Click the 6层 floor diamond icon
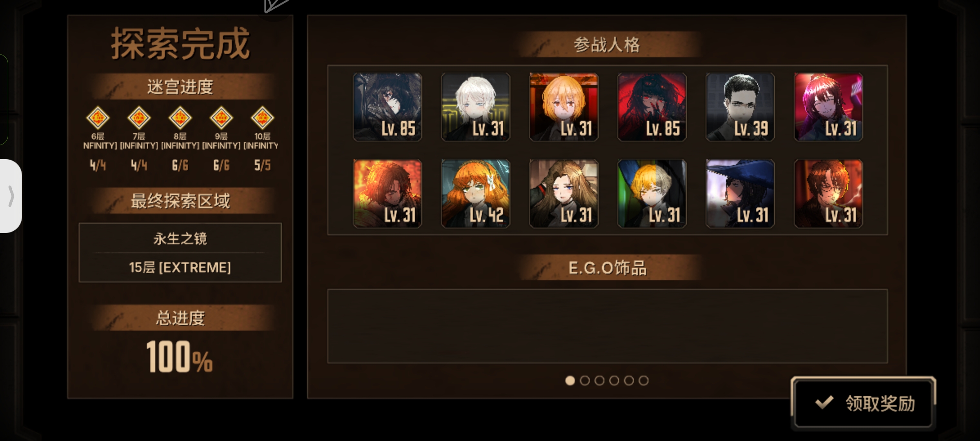Image resolution: width=980 pixels, height=441 pixels. coord(98,118)
